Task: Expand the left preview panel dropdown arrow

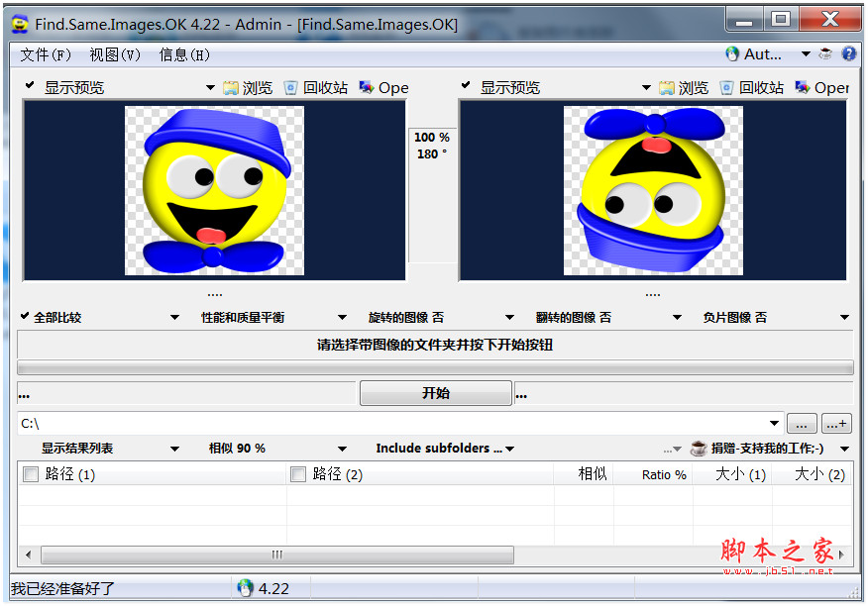Action: pyautogui.click(x=210, y=87)
